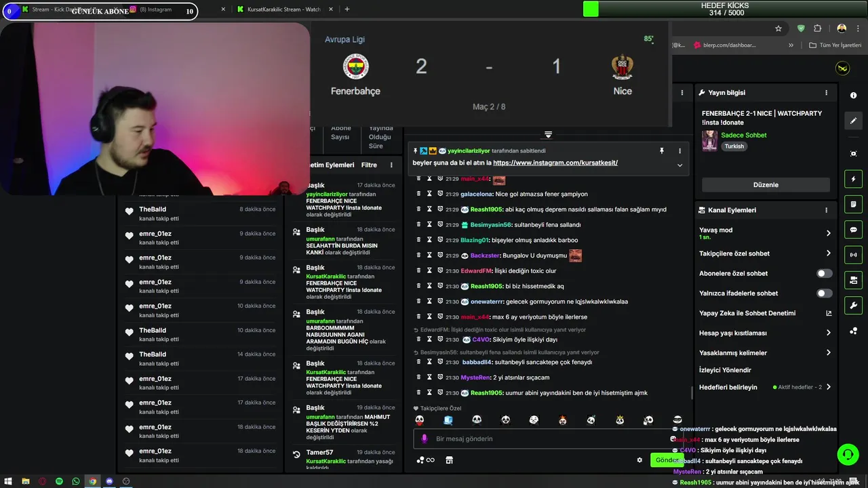Open the chat bubble icon in right sidebar
Viewport: 868px width, 488px height.
853,229
